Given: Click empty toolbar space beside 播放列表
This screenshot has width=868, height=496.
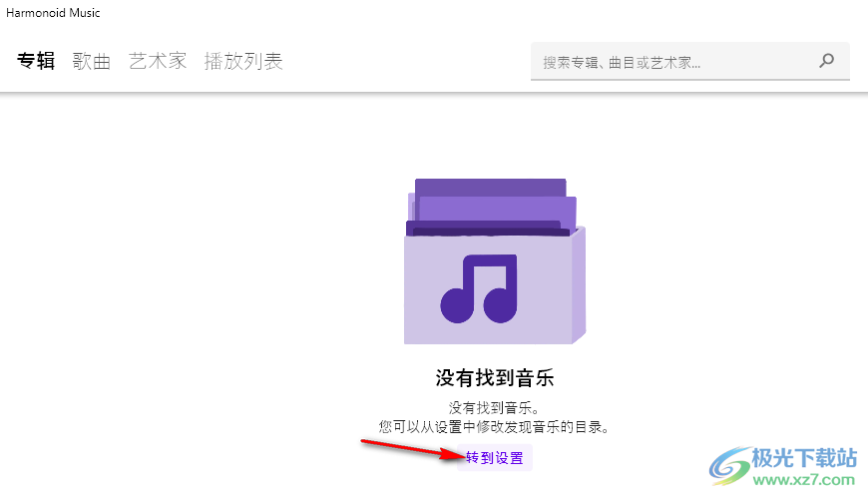Looking at the screenshot, I should point(407,61).
